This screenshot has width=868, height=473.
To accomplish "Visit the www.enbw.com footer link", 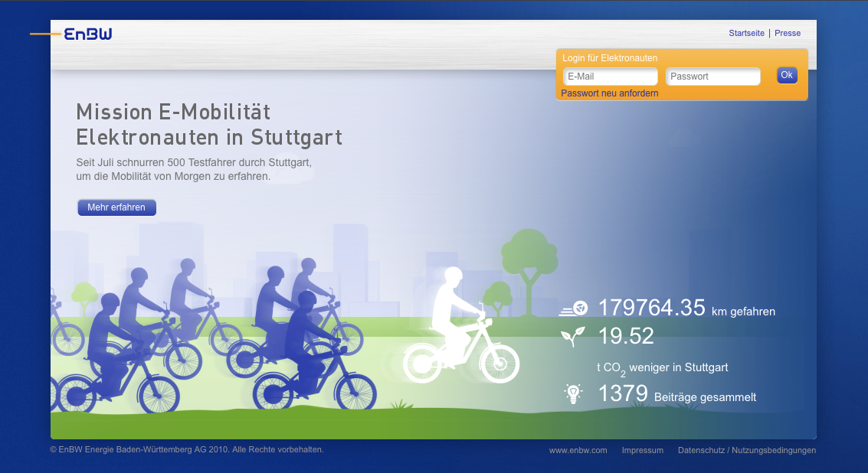I will [x=578, y=450].
